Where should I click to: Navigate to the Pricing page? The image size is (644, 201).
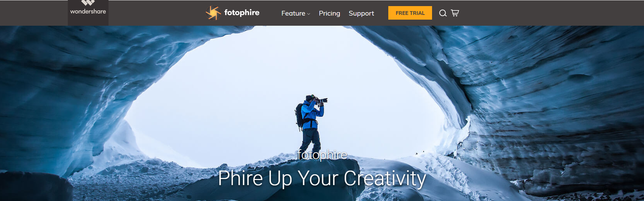(329, 13)
